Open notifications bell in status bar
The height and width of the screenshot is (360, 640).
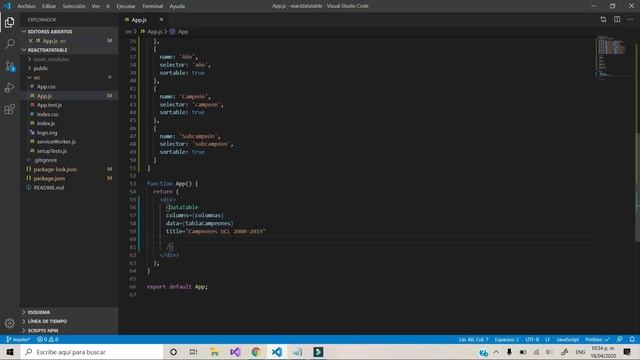point(632,340)
